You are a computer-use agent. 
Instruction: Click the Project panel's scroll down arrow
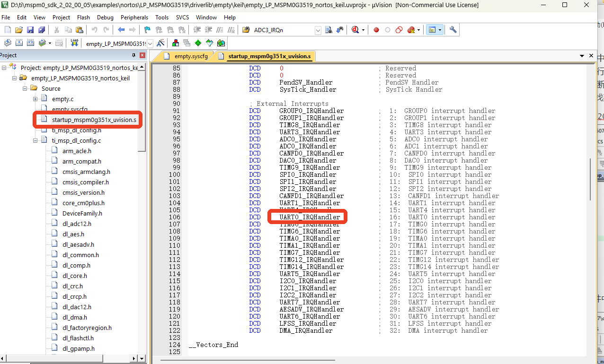pyautogui.click(x=142, y=358)
